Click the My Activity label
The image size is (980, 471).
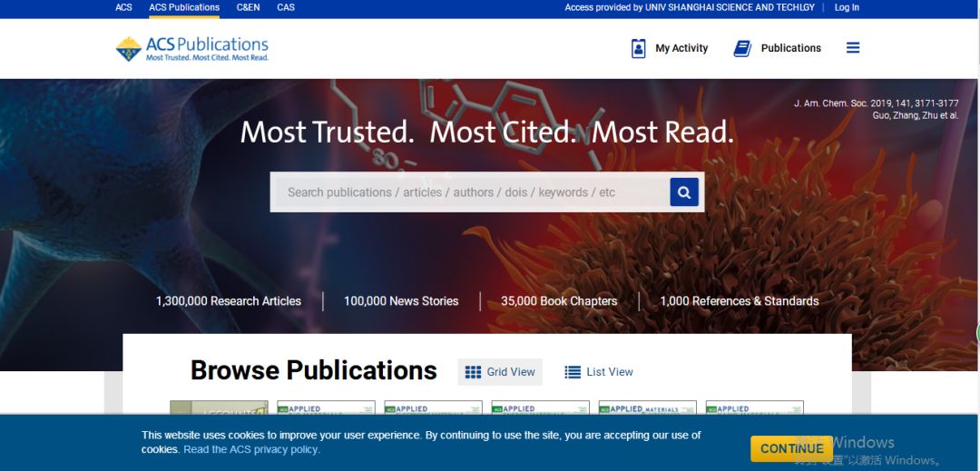(681, 48)
